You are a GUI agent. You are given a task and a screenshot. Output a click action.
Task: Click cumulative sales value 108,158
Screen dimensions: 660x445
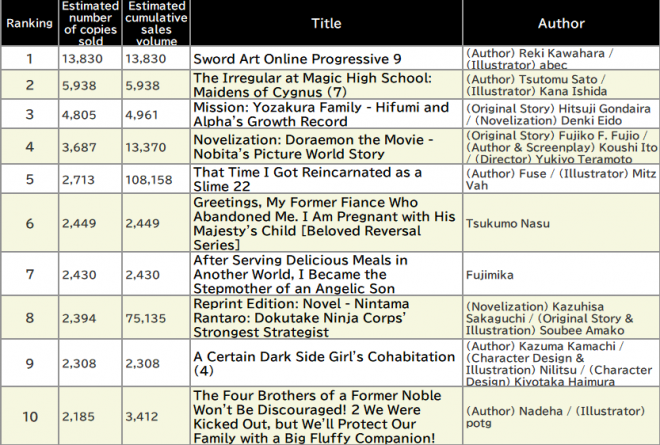point(149,179)
